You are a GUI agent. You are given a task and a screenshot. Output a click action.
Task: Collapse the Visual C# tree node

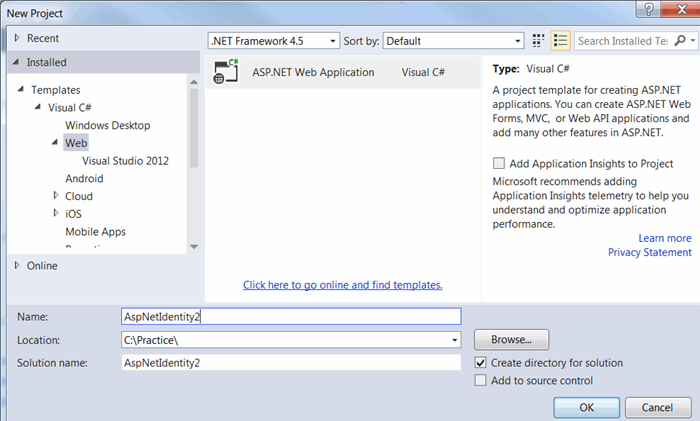tap(38, 107)
